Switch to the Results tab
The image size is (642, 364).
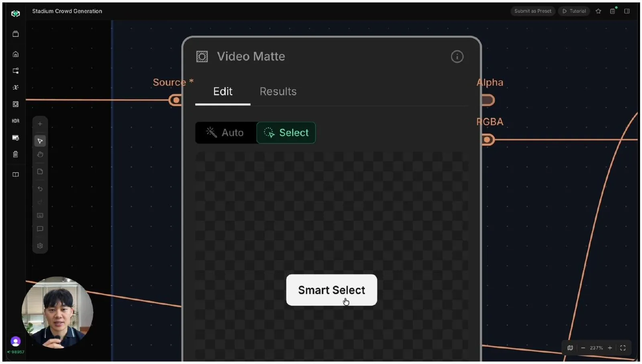[278, 92]
